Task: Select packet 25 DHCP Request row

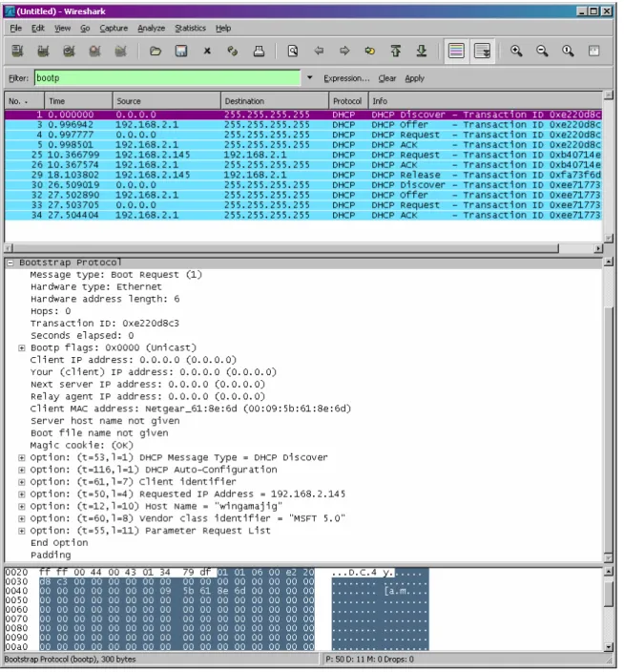Action: [303, 155]
